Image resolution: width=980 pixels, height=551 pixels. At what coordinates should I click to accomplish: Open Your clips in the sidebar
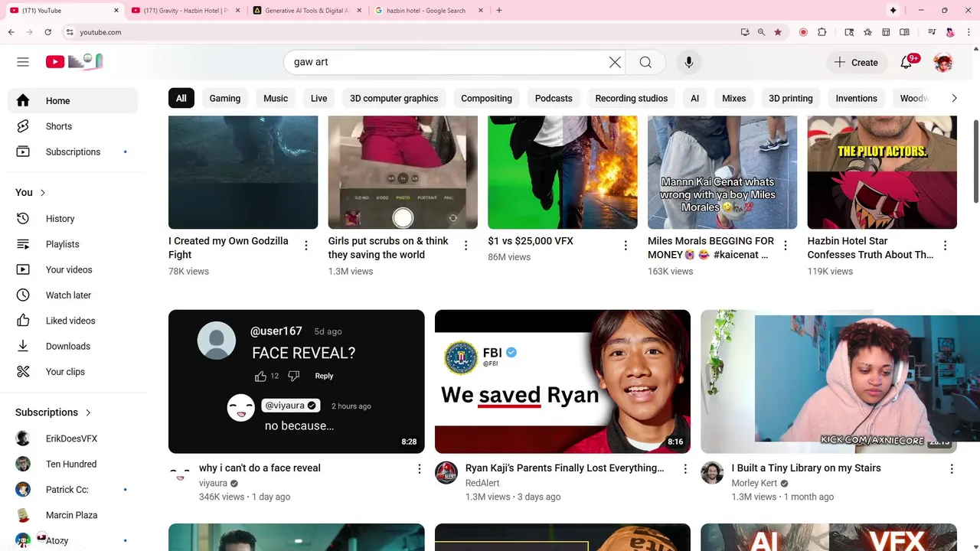(73, 371)
